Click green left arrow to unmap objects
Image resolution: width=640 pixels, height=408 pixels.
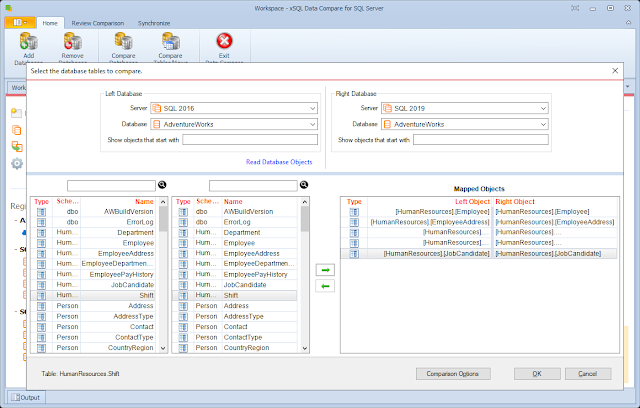pos(325,286)
